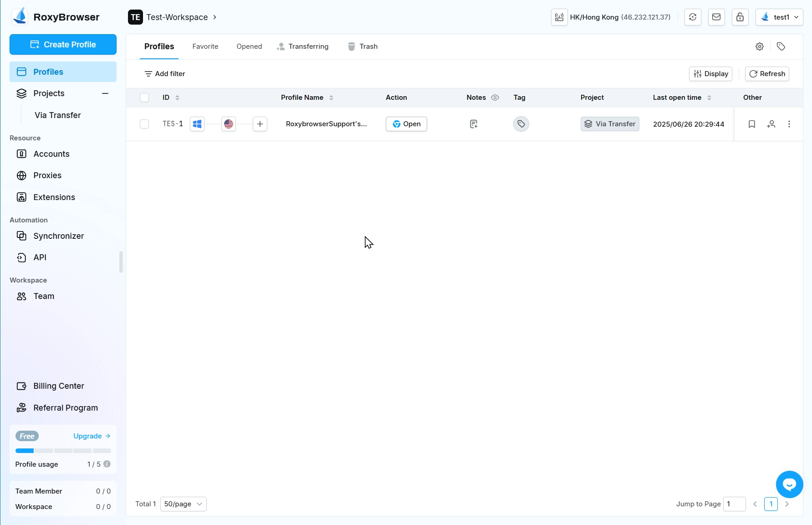Click the RoxyBrowser sailboat logo

[20, 17]
